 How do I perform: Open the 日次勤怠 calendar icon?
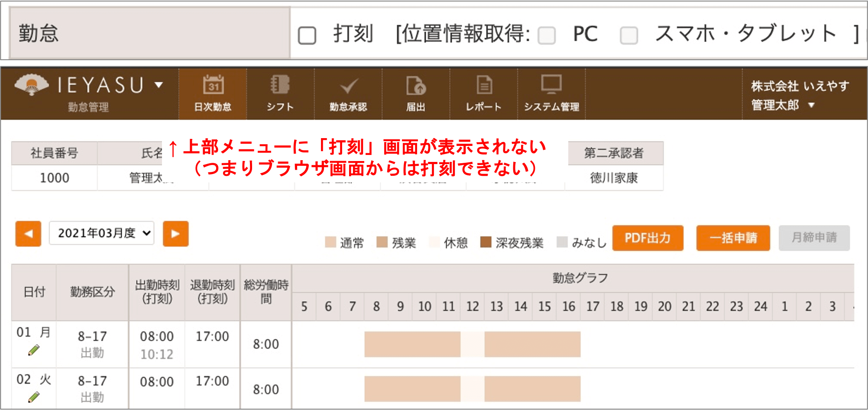coord(213,85)
